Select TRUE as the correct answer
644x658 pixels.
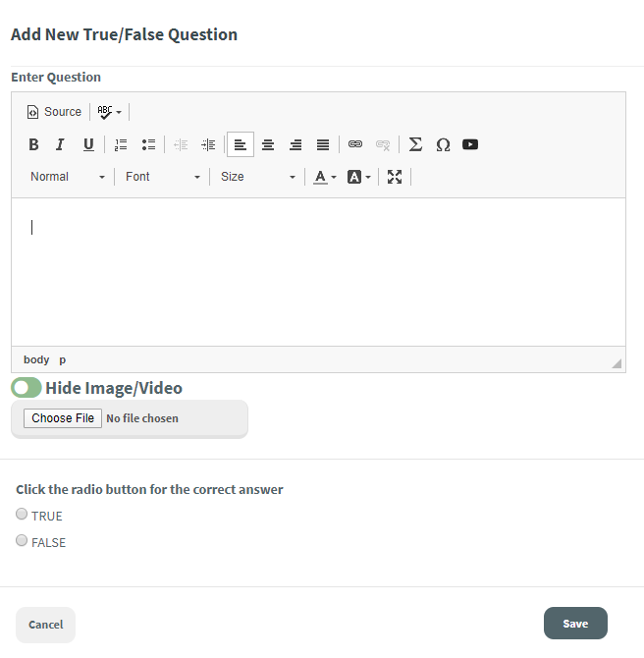coord(22,515)
